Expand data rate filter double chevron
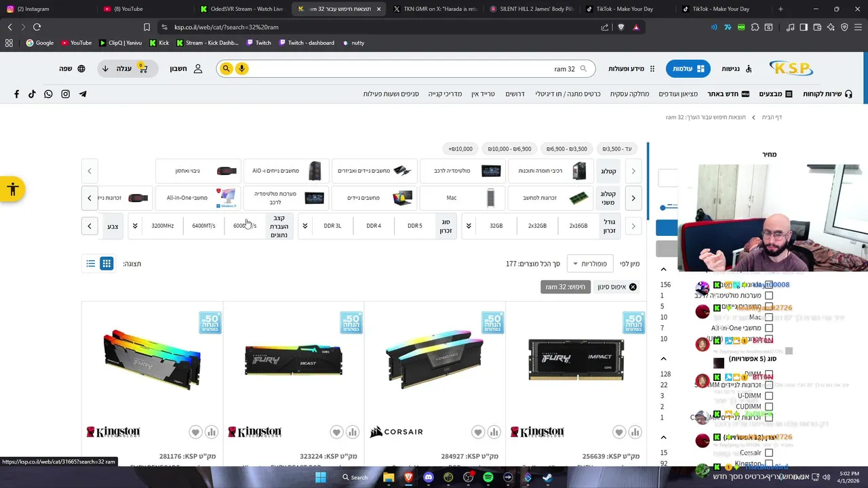The image size is (868, 488). tap(135, 226)
